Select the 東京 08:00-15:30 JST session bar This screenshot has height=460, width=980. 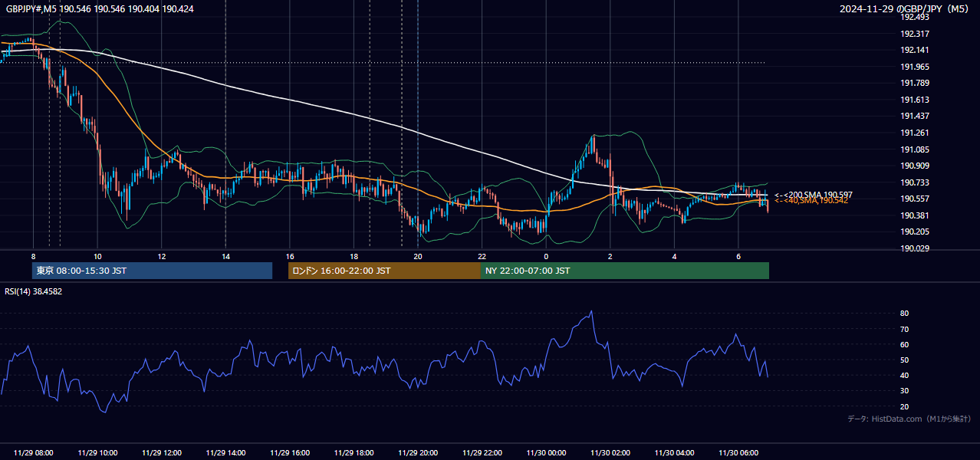152,271
